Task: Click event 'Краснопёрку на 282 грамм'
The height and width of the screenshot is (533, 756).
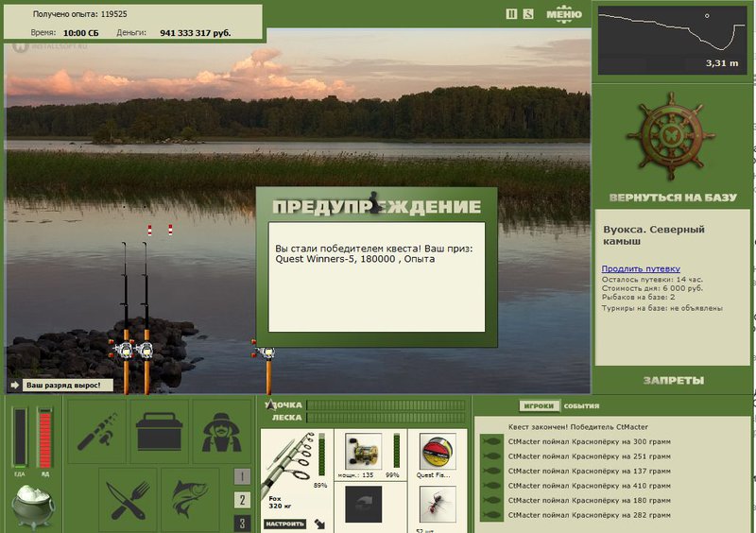Action: click(589, 515)
